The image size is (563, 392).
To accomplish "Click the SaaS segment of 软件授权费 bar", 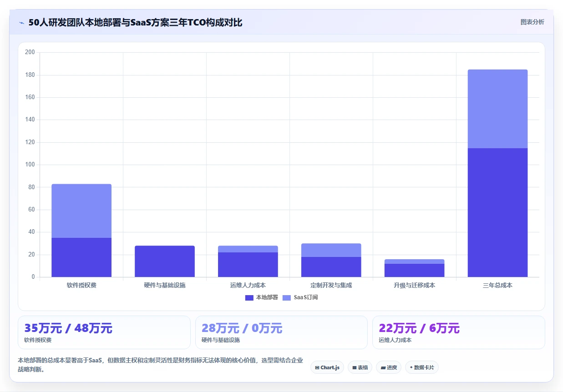I will pos(81,211).
